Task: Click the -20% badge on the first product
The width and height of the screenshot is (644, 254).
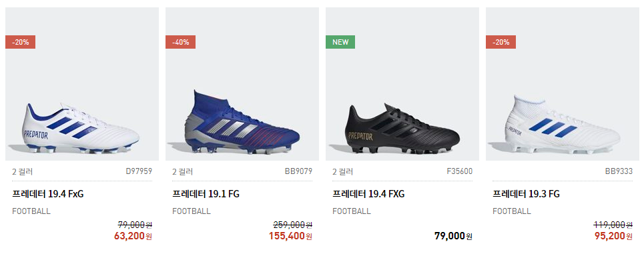Action: coord(20,42)
